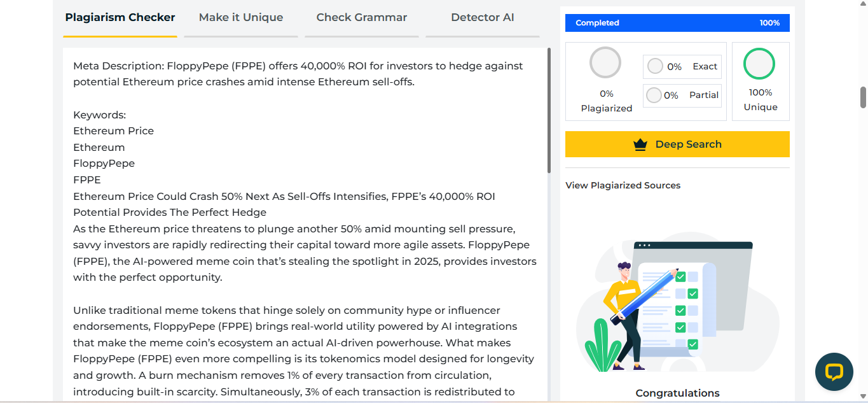Switch to the Plagiarism Checker tab
Screen dimensions: 868x403
(x=120, y=18)
